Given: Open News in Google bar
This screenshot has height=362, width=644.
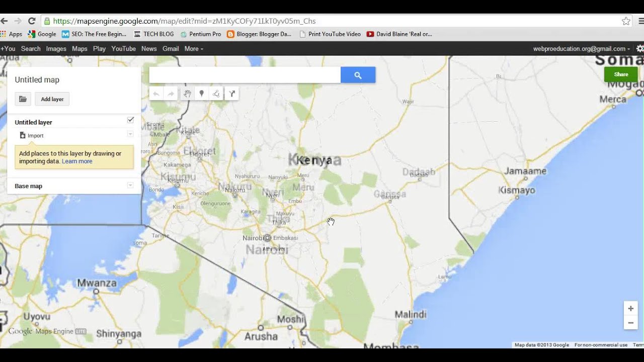Looking at the screenshot, I should pos(149,49).
